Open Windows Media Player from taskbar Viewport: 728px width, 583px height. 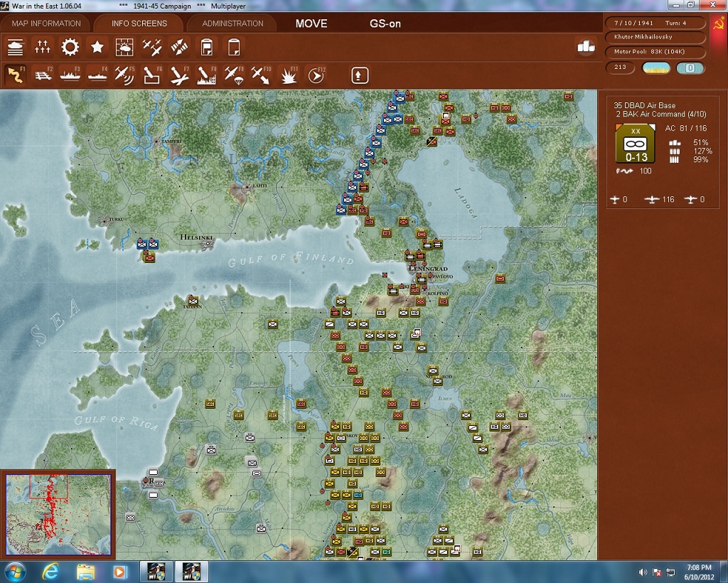(119, 572)
